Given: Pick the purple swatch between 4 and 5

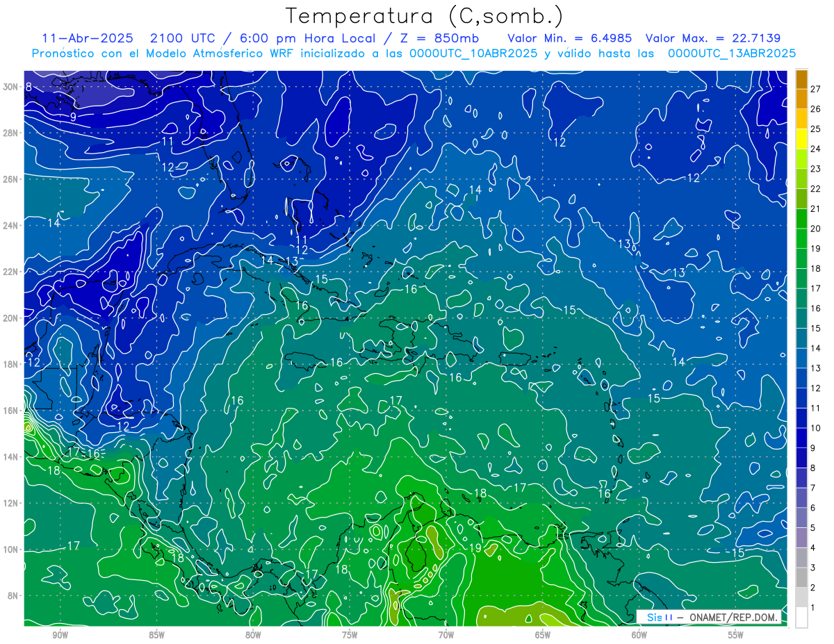Looking at the screenshot, I should tap(801, 538).
